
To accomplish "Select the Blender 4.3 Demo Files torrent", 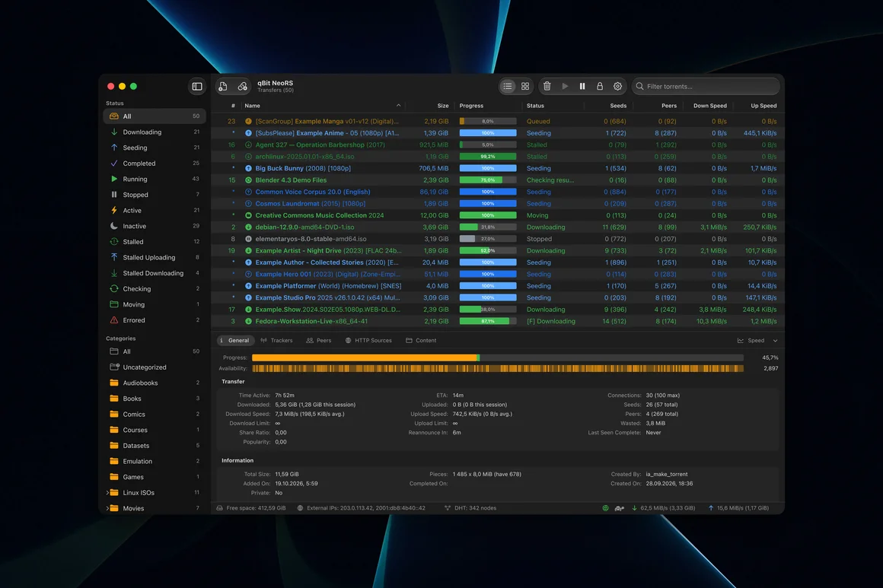I will 498,180.
